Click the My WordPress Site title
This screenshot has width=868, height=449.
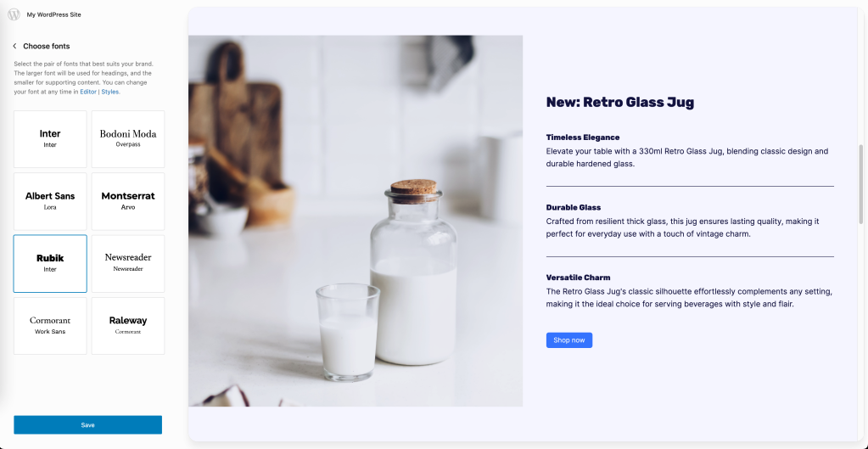[x=53, y=15]
